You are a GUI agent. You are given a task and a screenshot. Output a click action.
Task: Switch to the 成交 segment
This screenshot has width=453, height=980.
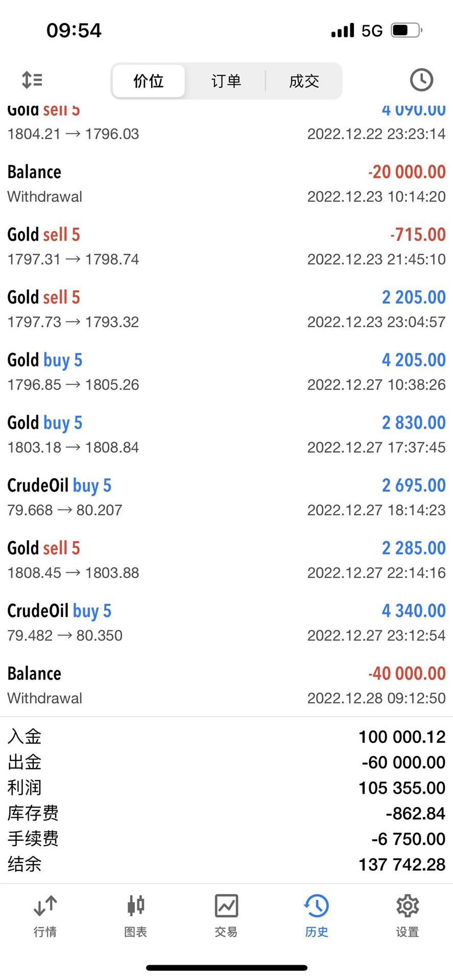(x=304, y=81)
